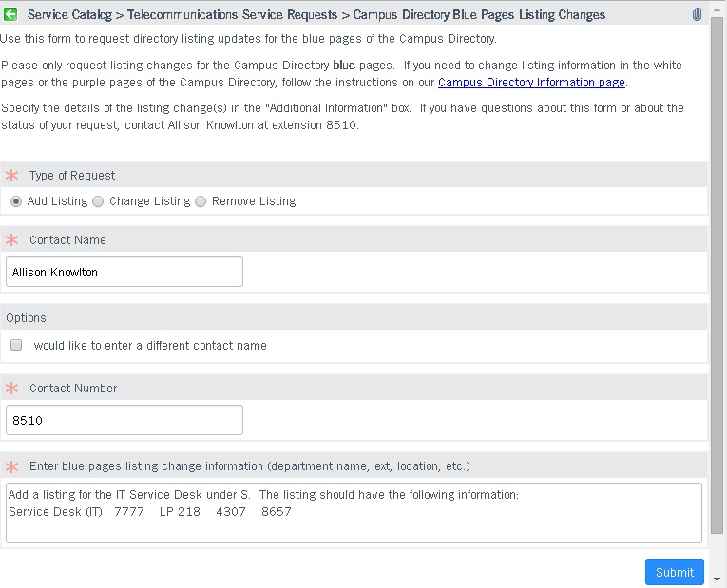Screen dimensions: 727x588
Task: Open the Campus Directory Information page link
Action: (x=531, y=83)
